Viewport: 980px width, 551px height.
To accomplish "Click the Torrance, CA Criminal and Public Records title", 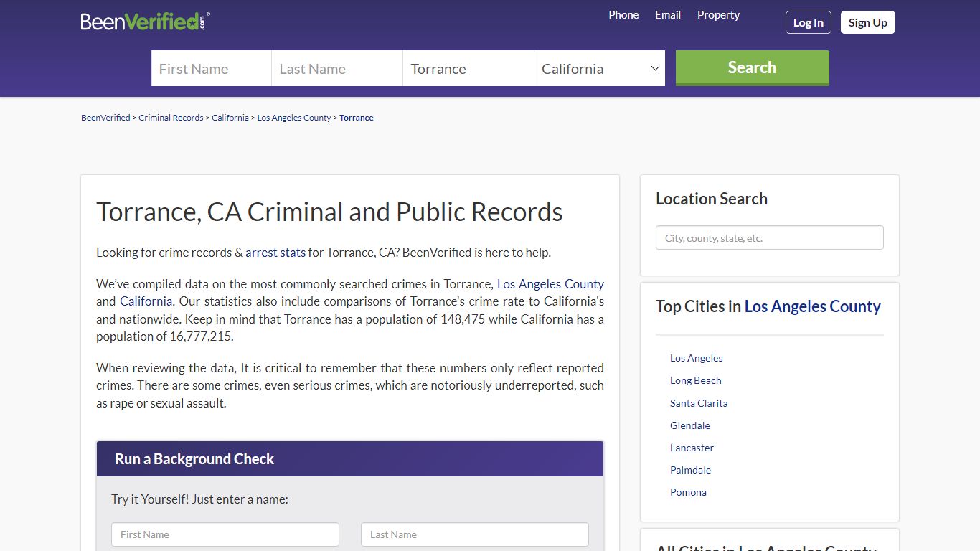I will click(x=329, y=212).
